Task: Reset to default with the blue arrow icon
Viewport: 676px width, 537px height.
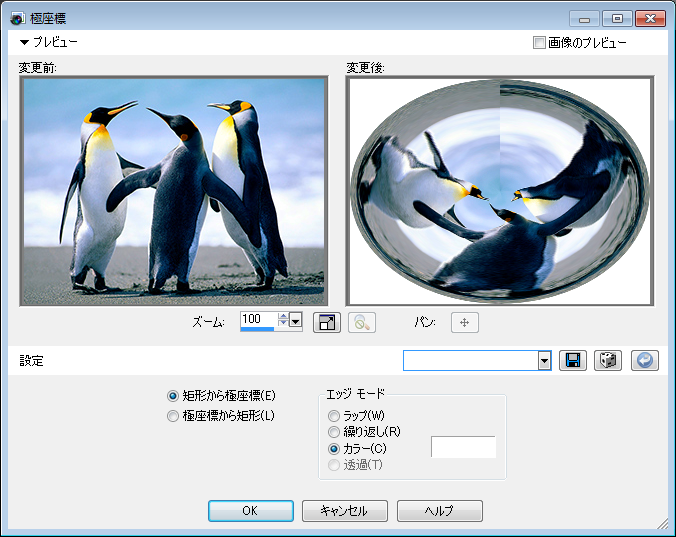Action: point(645,360)
